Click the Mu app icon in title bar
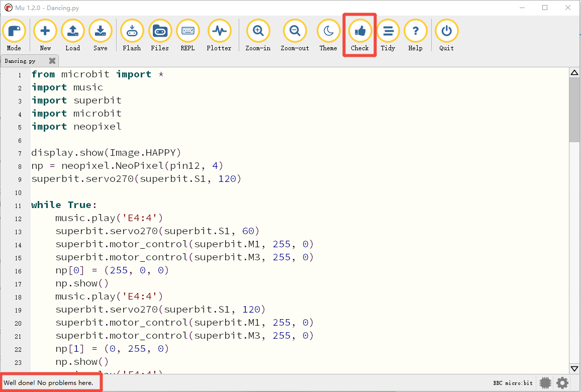 coord(8,8)
